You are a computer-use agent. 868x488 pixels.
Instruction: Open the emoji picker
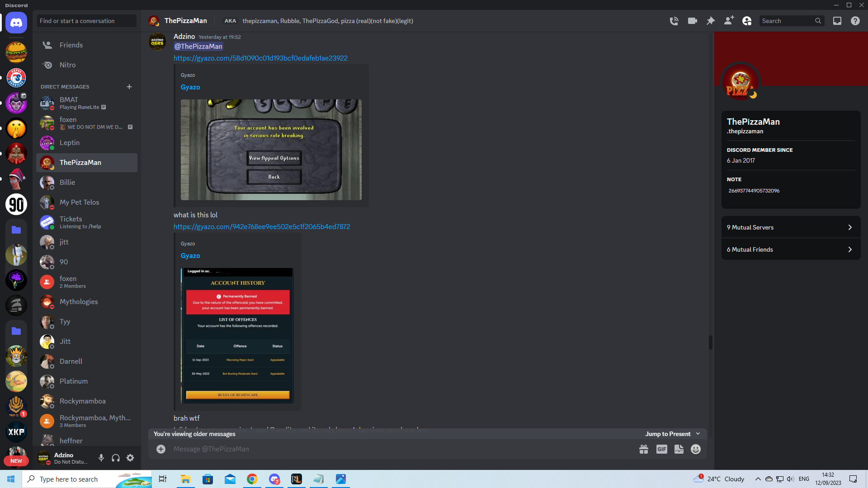[x=696, y=449]
